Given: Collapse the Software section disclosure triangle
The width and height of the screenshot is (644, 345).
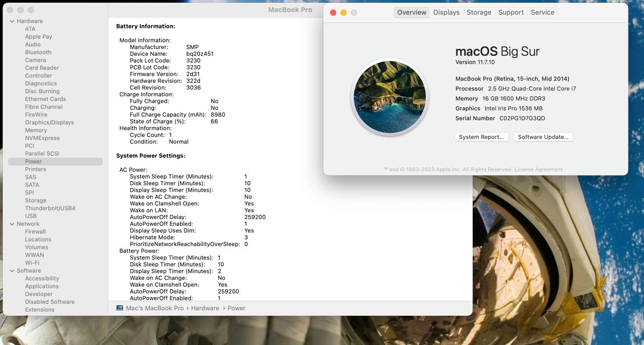Looking at the screenshot, I should point(12,271).
